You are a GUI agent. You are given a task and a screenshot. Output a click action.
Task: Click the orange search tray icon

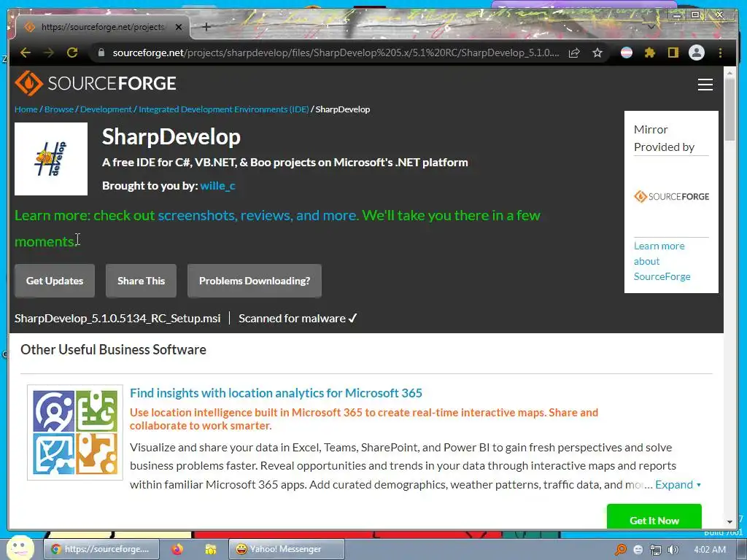click(x=621, y=550)
